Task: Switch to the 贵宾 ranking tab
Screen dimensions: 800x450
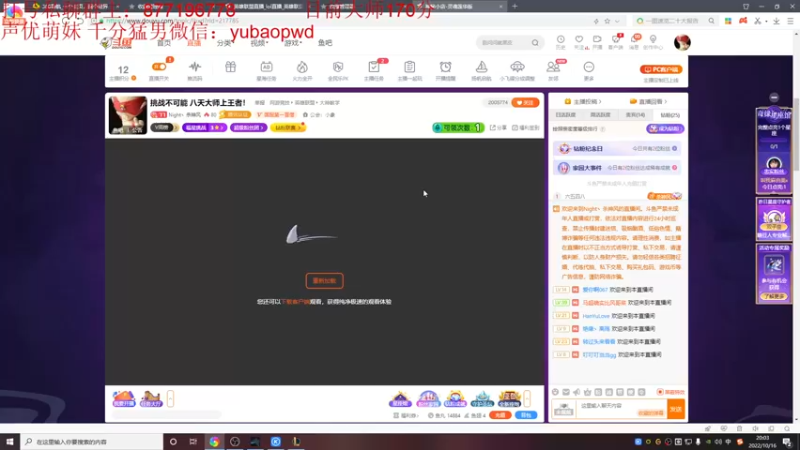Action: (x=635, y=115)
